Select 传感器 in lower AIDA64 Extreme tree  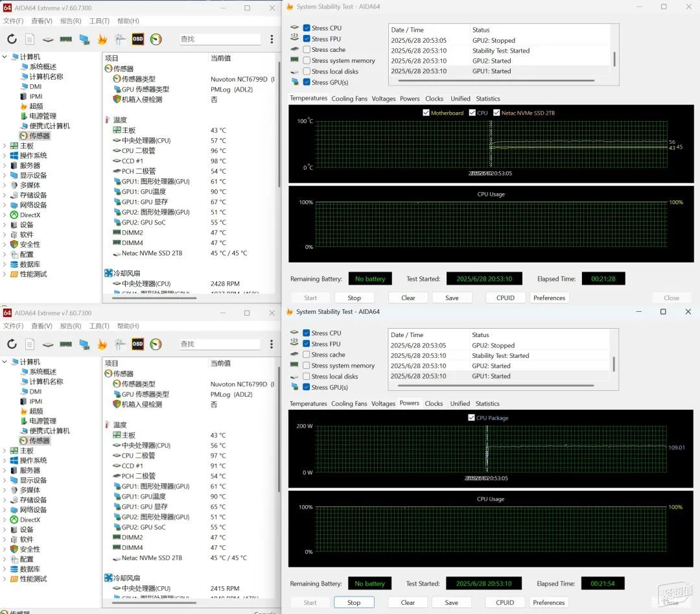pos(40,441)
